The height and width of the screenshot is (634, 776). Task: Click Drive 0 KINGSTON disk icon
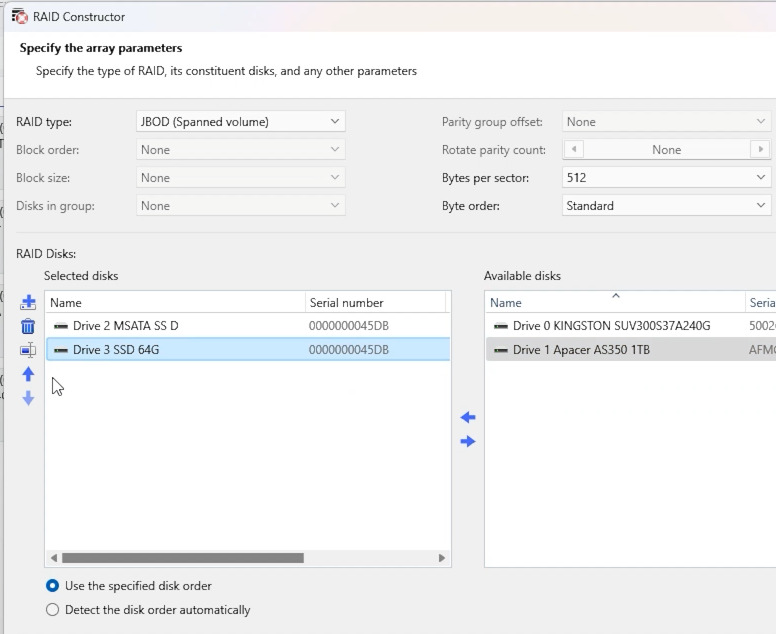(x=501, y=326)
